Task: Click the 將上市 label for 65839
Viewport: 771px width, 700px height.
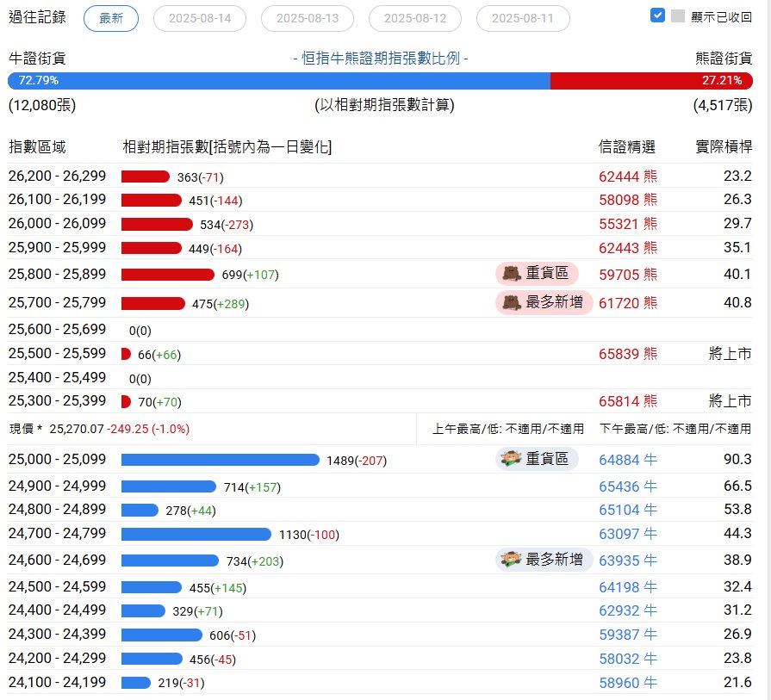Action: tap(731, 353)
